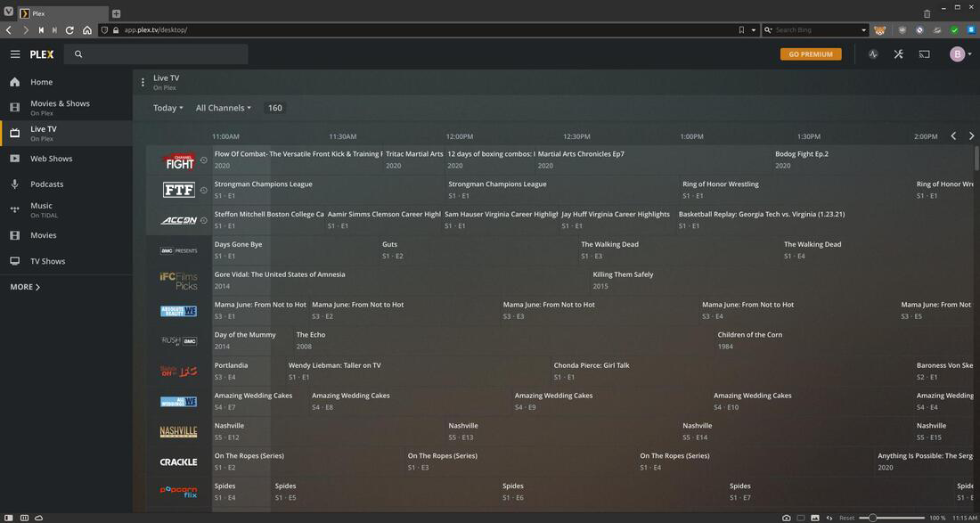
Task: Click the guide's vertical scrollbar
Action: [x=976, y=158]
